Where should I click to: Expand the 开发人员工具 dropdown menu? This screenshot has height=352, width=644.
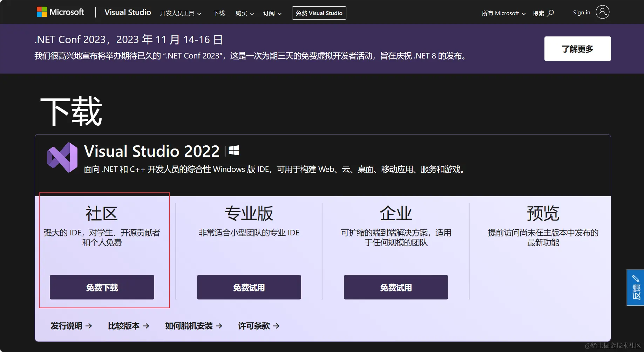181,13
